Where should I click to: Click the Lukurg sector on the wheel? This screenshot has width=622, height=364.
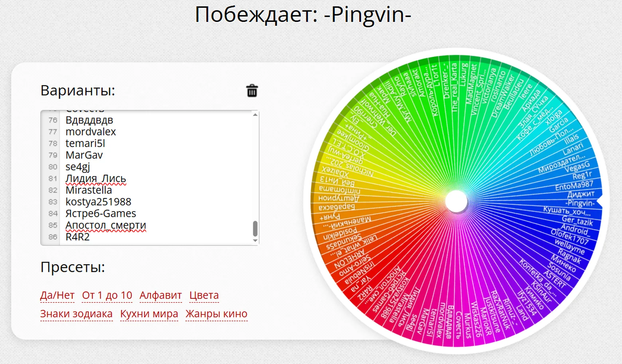pos(463,75)
